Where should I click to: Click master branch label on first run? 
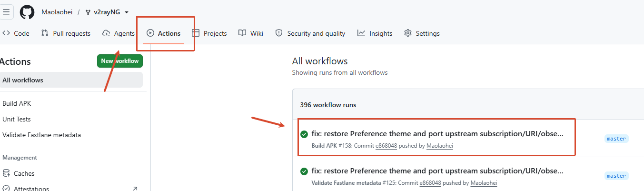pos(616,139)
